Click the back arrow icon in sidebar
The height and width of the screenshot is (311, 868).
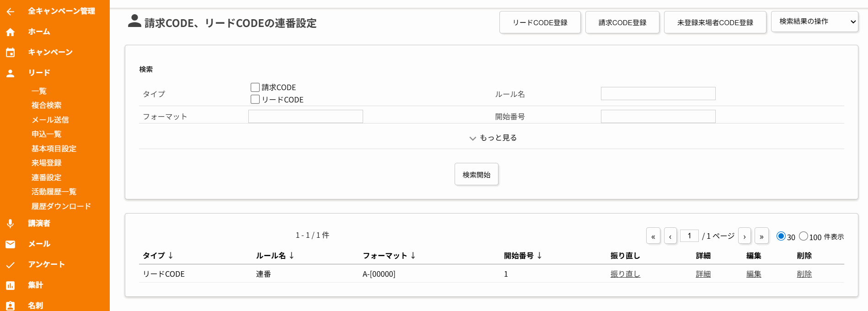pos(10,11)
